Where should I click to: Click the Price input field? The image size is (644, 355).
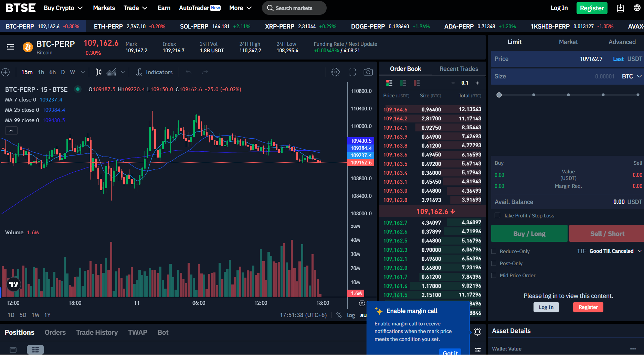click(568, 59)
